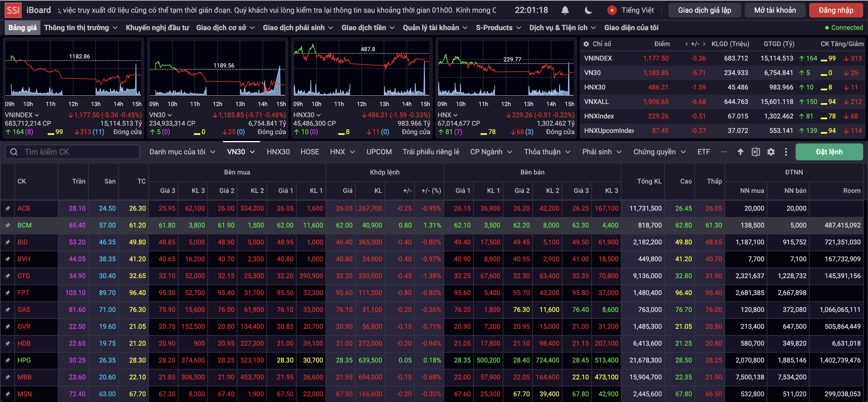Screen dimensions: 868x402
Task: Pin the HDB row
Action: point(8,343)
